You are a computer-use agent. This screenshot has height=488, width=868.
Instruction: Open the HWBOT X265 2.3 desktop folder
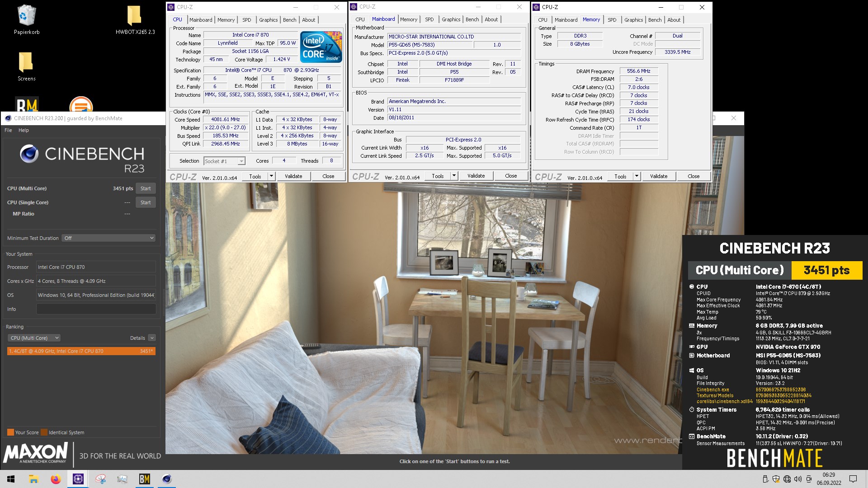tap(135, 20)
